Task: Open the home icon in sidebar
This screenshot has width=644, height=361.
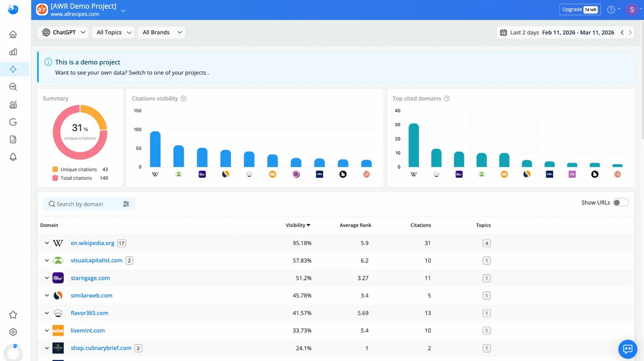Action: point(13,34)
